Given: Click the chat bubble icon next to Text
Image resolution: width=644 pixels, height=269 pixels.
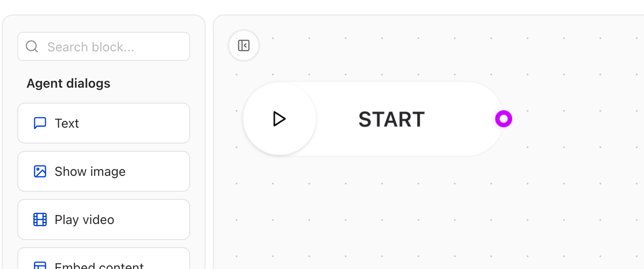Looking at the screenshot, I should [x=40, y=123].
